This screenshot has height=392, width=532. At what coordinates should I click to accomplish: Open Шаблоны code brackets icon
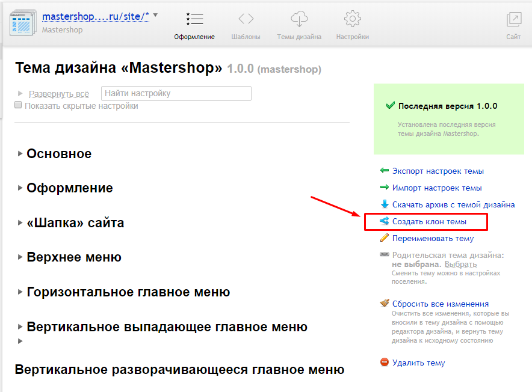pyautogui.click(x=246, y=19)
